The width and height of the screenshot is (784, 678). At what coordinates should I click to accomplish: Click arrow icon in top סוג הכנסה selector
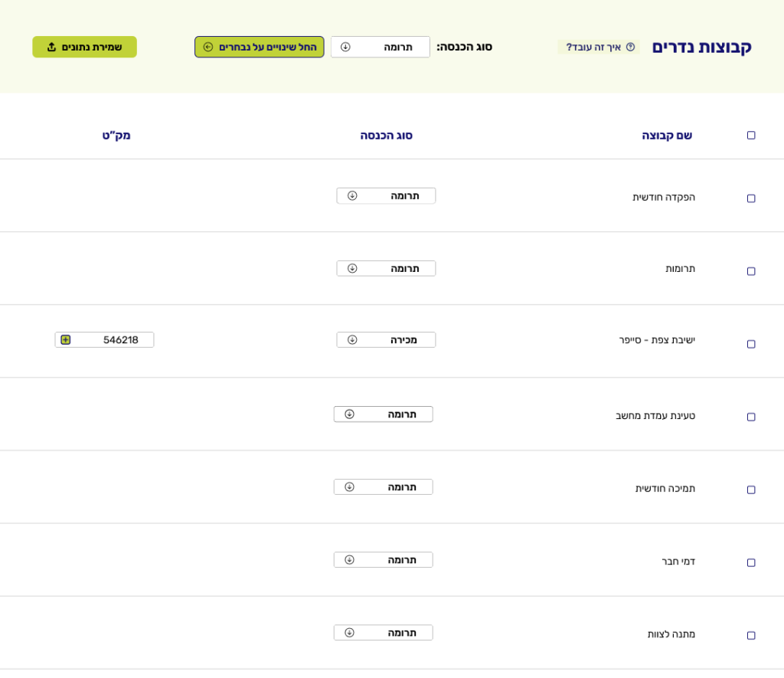point(345,47)
